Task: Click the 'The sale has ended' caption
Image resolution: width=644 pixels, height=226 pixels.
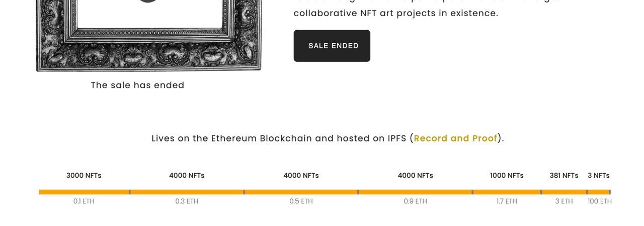Action: tap(137, 85)
